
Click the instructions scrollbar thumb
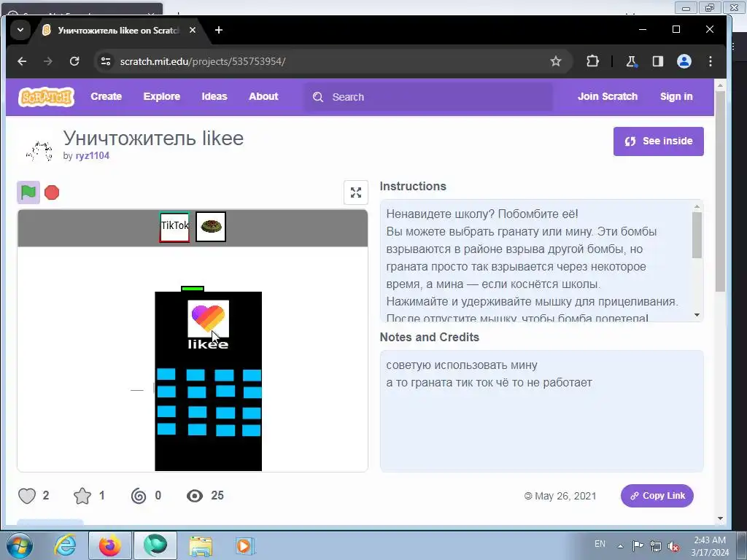(x=697, y=236)
